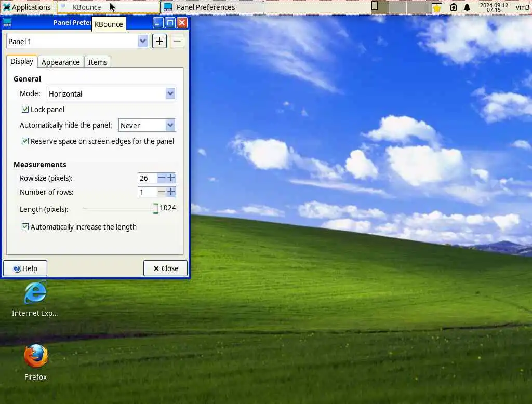Open the Panel 1 selector dropdown

click(77, 42)
